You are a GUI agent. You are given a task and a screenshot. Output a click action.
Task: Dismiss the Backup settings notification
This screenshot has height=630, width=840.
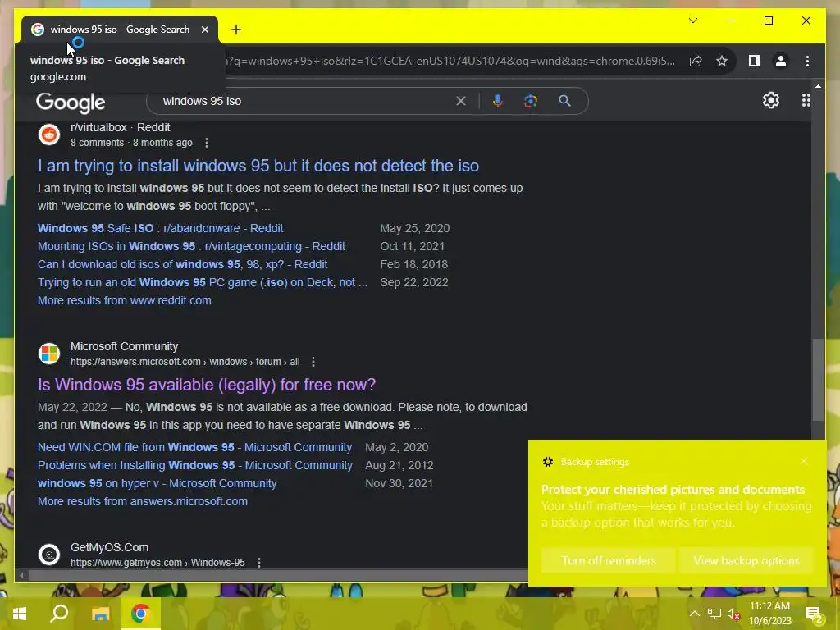[804, 461]
